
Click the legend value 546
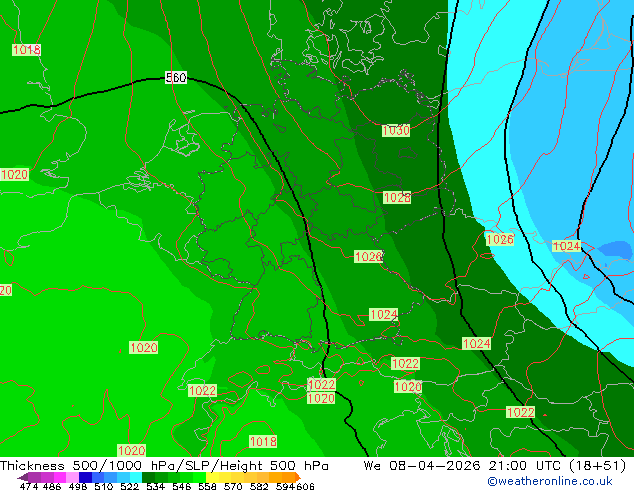pos(182,486)
